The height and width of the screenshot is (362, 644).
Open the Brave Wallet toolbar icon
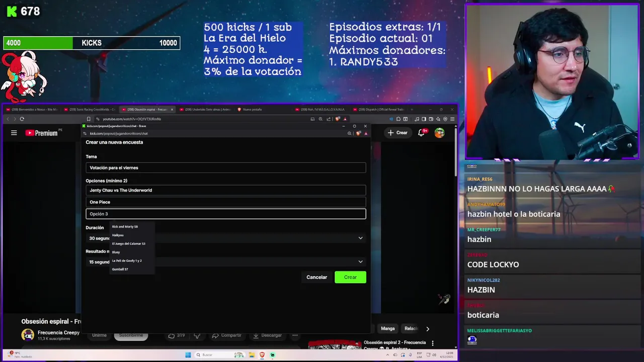(431, 119)
